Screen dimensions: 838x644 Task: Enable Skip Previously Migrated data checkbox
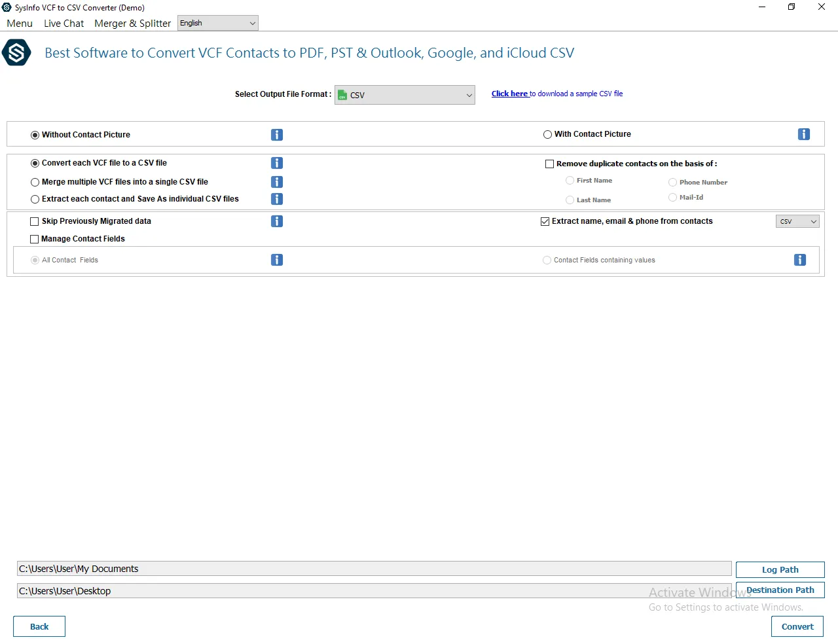click(35, 221)
